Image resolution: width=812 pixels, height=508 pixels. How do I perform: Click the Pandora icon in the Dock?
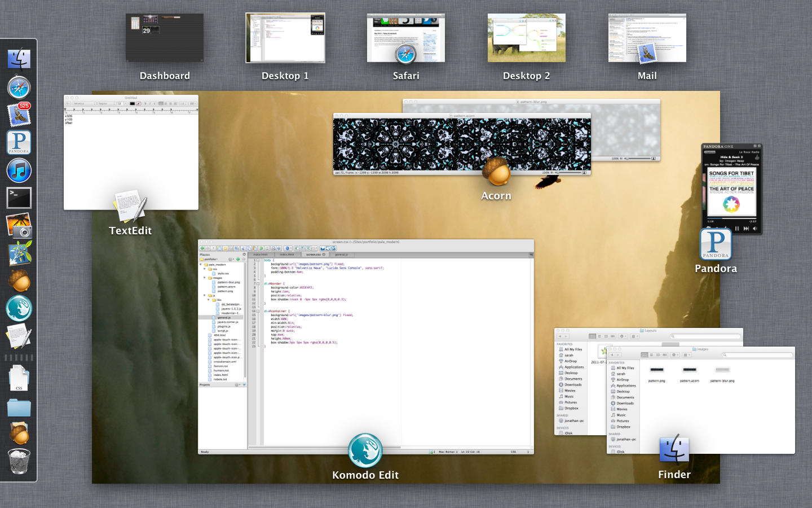pyautogui.click(x=19, y=142)
